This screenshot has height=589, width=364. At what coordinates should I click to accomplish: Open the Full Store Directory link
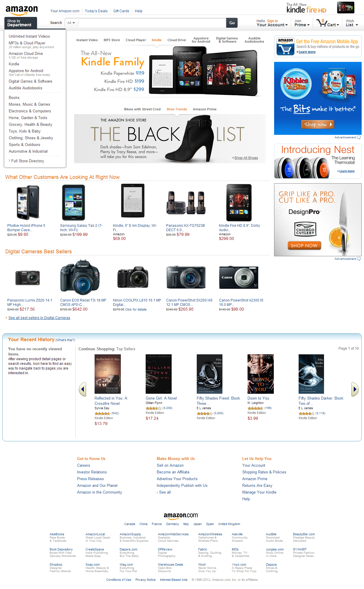[x=28, y=161]
